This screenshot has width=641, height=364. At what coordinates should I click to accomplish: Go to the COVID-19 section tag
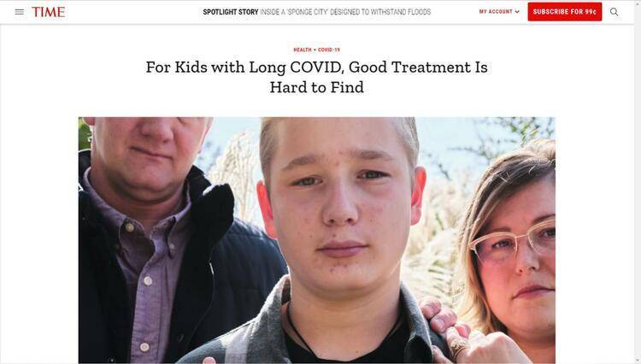point(329,50)
